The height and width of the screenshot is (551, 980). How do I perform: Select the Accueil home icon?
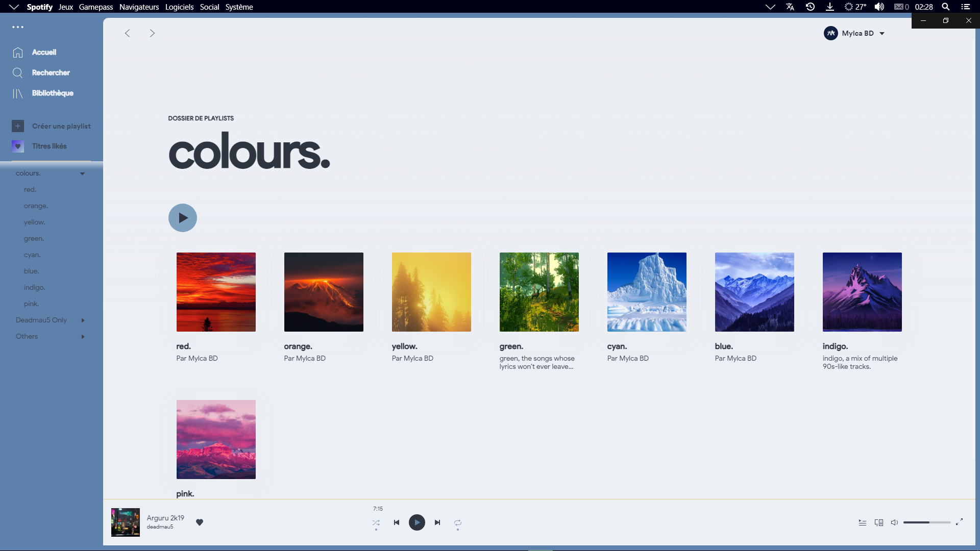pos(17,52)
